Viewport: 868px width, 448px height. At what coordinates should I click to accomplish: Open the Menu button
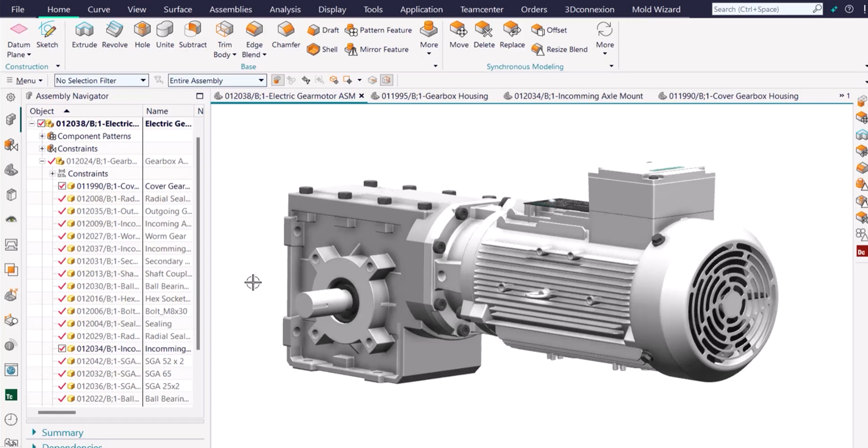pyautogui.click(x=24, y=80)
